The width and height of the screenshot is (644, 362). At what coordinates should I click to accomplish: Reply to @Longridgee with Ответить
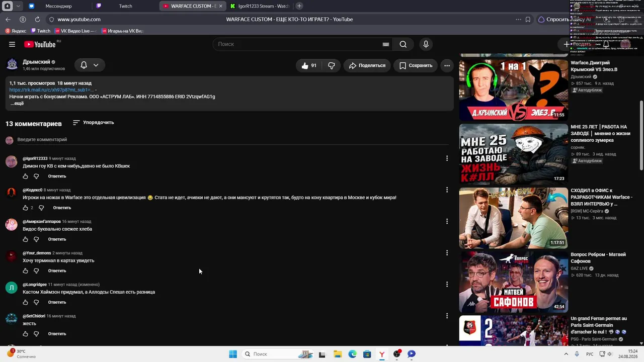pos(57,302)
